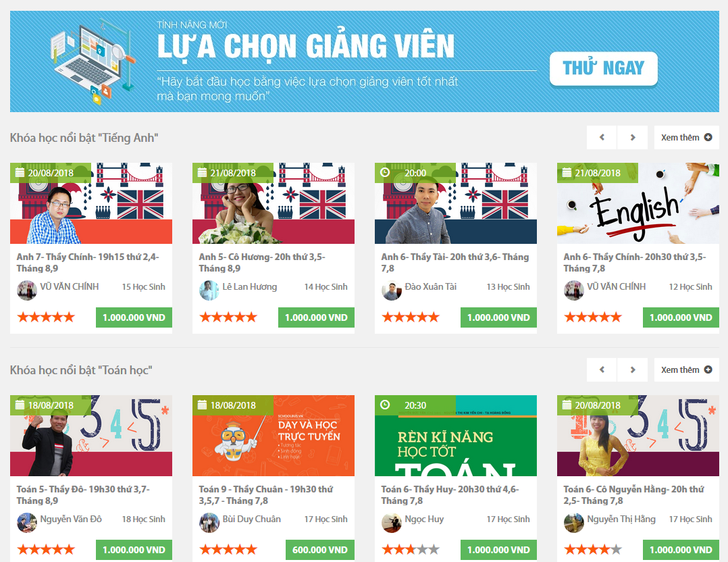Select the 600.000 VND price button
The width and height of the screenshot is (728, 562).
[x=320, y=550]
